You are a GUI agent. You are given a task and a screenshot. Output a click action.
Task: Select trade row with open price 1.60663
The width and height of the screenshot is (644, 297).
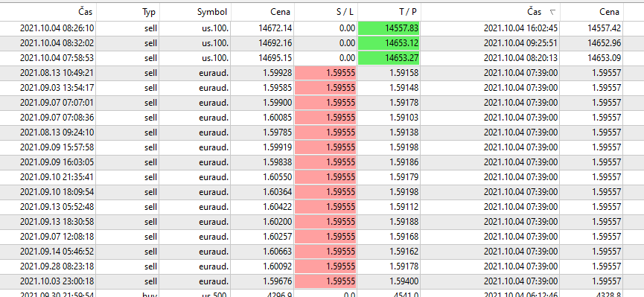coord(322,251)
